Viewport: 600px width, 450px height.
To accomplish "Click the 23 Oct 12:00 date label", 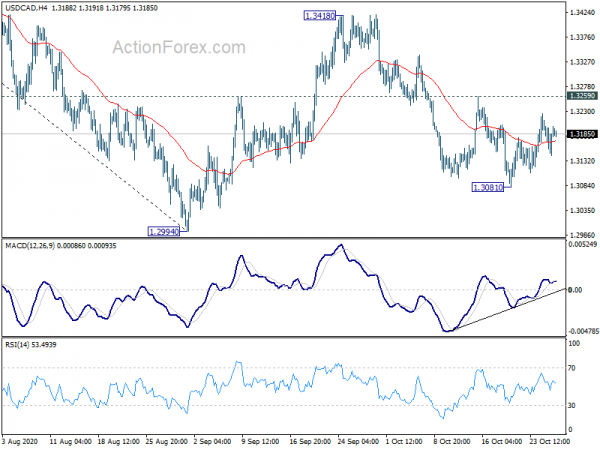I will tap(550, 441).
